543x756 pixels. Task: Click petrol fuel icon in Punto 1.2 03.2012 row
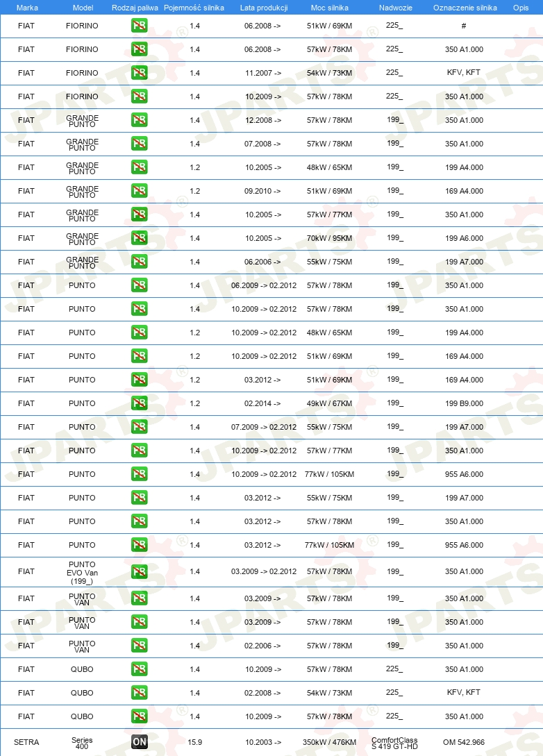[x=140, y=380]
